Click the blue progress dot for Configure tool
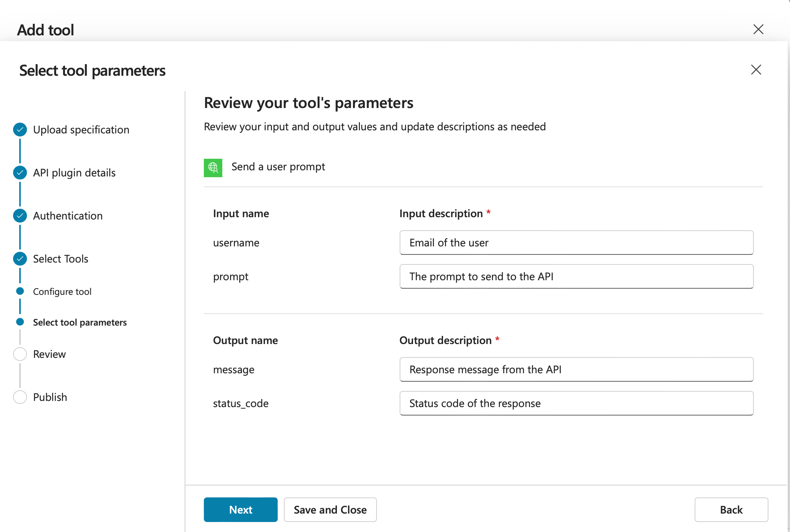Viewport: 790px width, 532px height. click(20, 291)
